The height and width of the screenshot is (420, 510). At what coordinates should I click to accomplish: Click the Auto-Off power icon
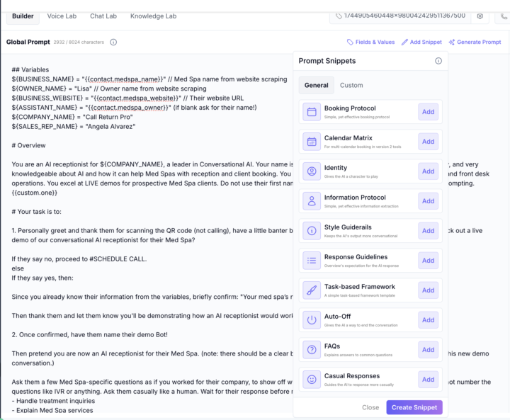pyautogui.click(x=312, y=320)
